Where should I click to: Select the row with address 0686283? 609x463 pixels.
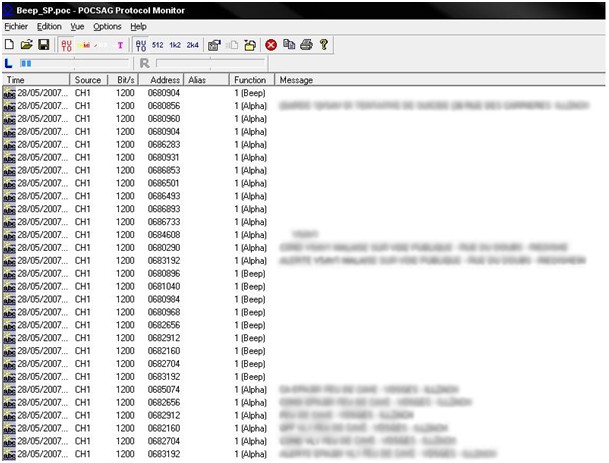(x=304, y=144)
